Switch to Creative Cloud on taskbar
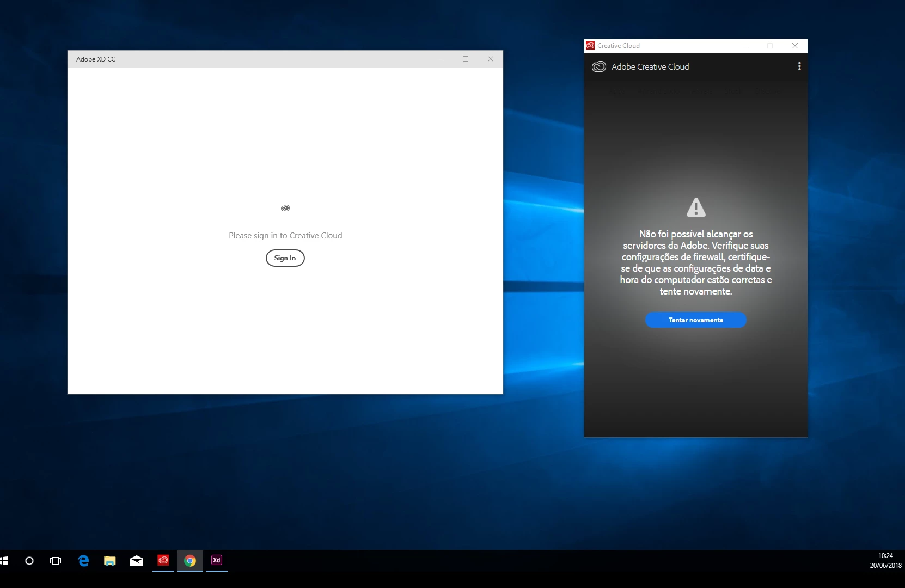 click(163, 560)
